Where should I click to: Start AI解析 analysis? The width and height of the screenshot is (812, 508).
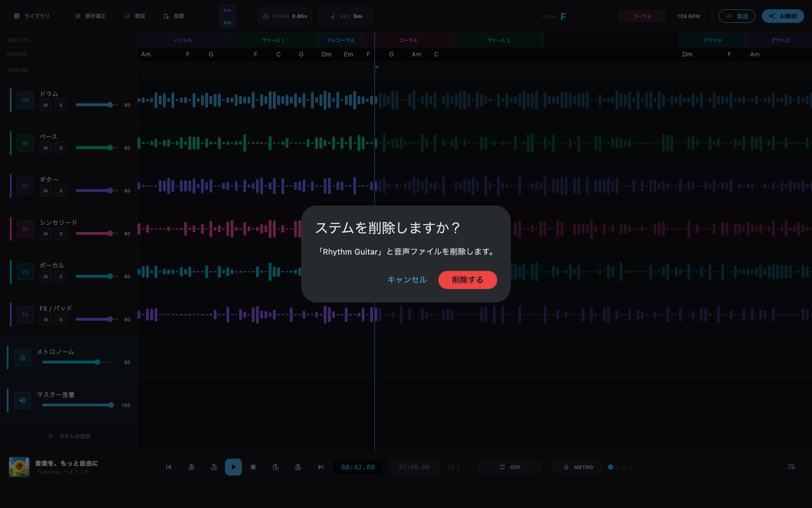(783, 16)
